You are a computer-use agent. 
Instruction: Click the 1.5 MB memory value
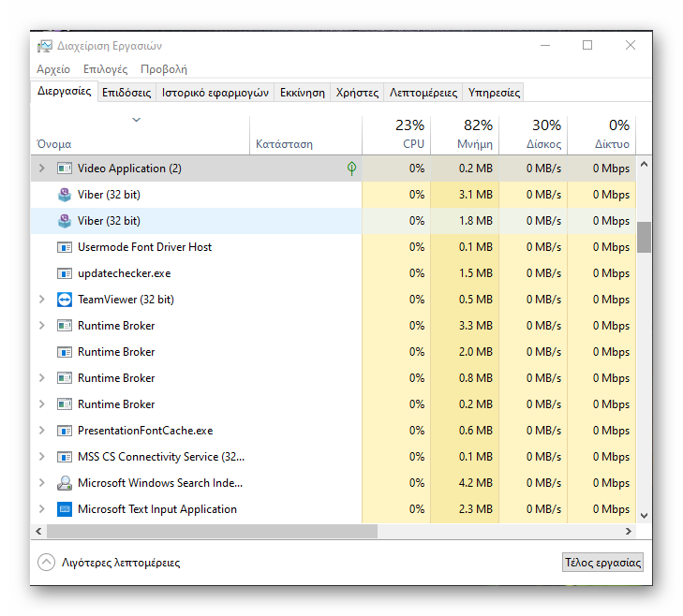(475, 273)
